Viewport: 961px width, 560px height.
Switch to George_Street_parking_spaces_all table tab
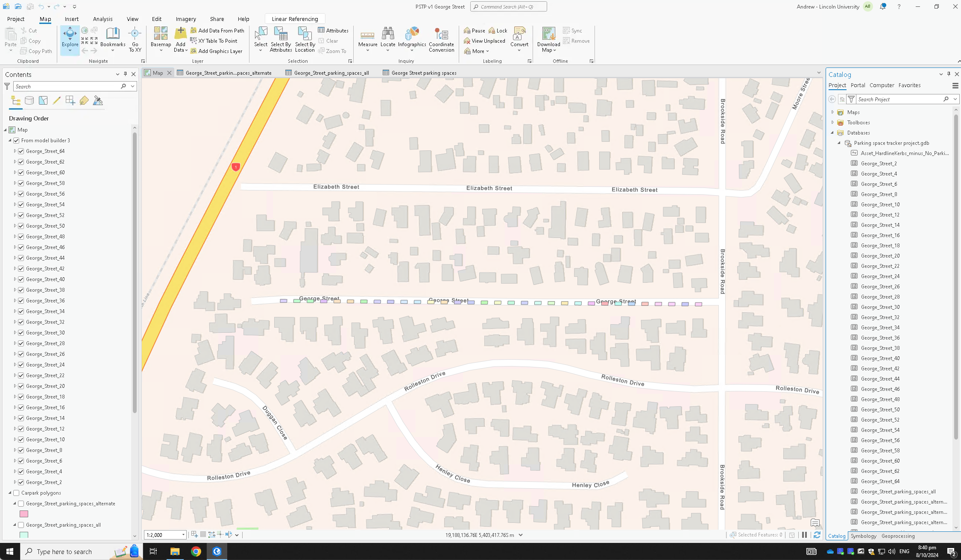click(331, 73)
